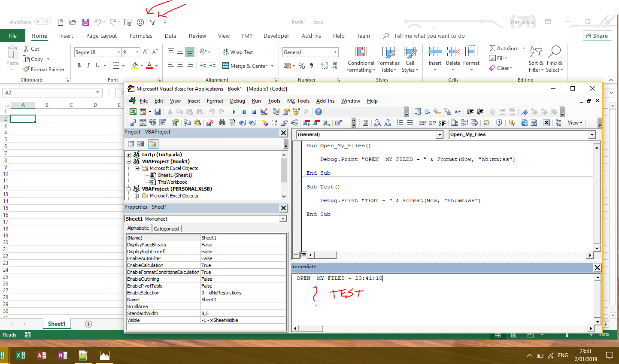Open Excel from the Windows taskbar
This screenshot has height=364, width=619.
[x=20, y=355]
